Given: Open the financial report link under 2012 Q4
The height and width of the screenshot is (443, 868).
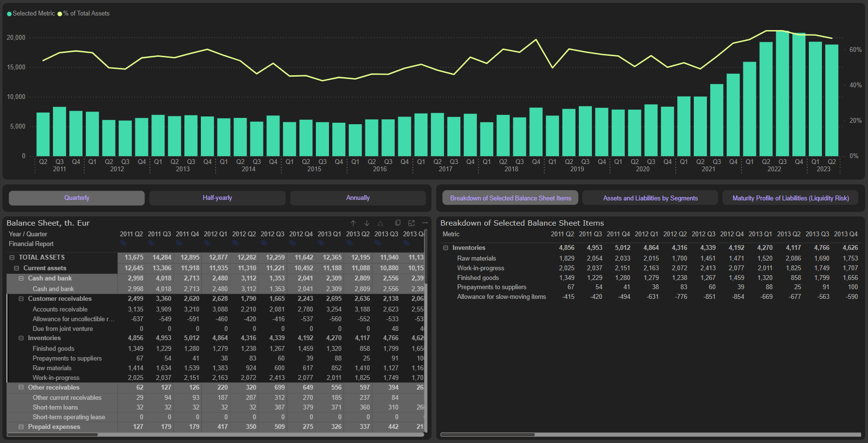Looking at the screenshot, I should [293, 243].
